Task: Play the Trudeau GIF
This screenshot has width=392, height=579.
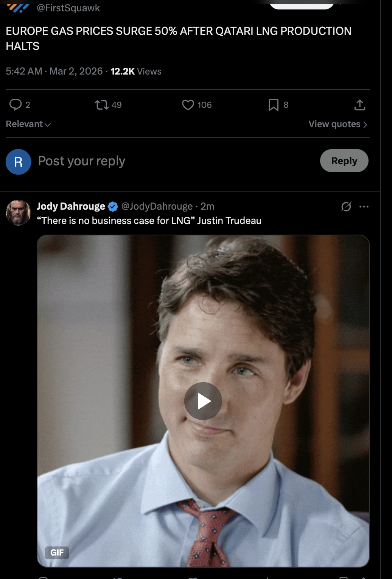Action: [203, 401]
